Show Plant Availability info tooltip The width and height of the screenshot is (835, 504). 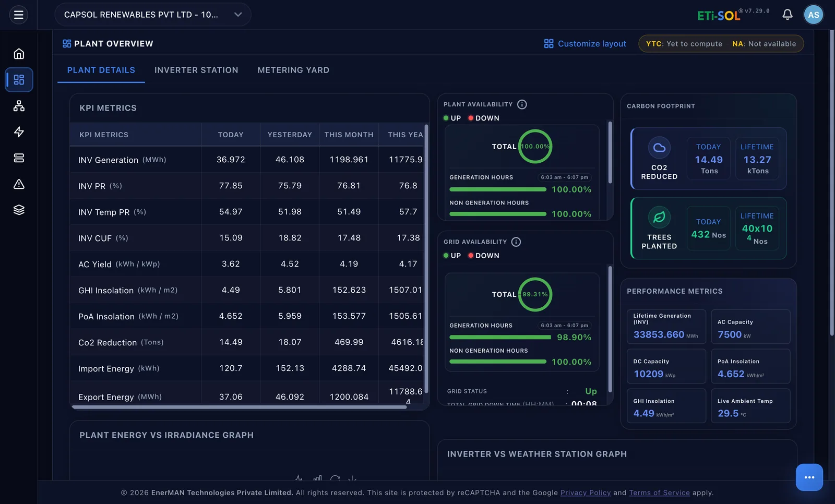click(522, 104)
